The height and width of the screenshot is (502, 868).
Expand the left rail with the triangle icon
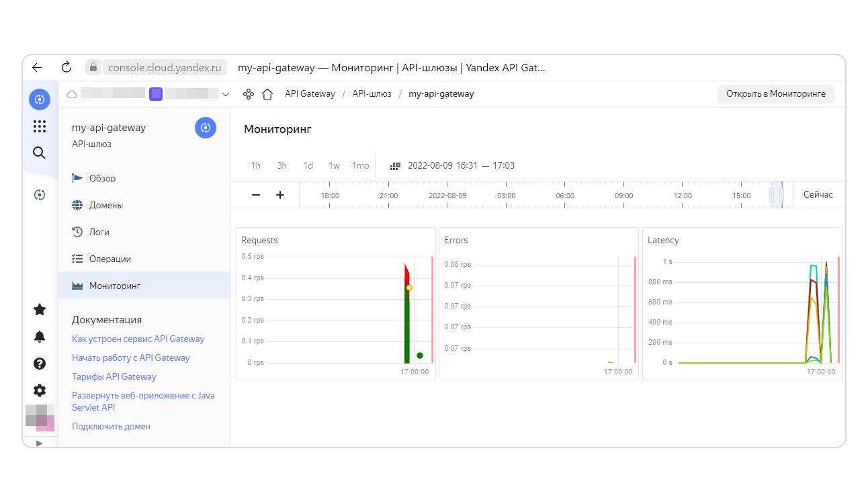pos(39,443)
